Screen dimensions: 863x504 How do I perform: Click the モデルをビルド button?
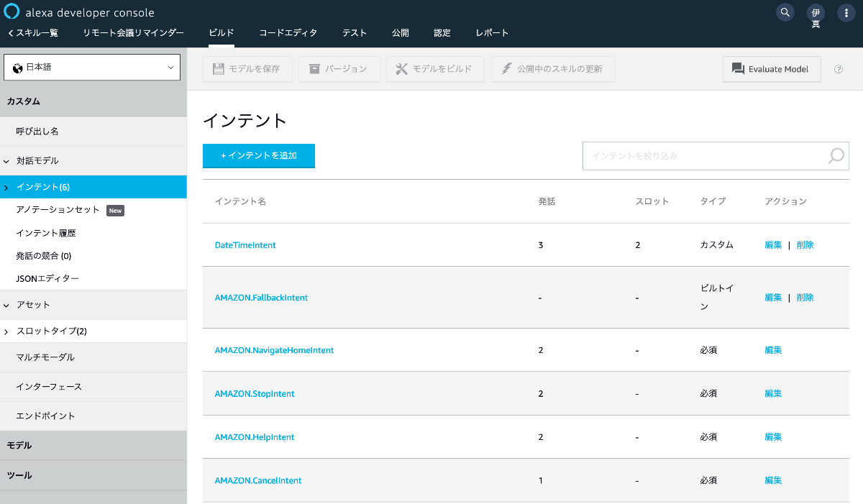[435, 69]
